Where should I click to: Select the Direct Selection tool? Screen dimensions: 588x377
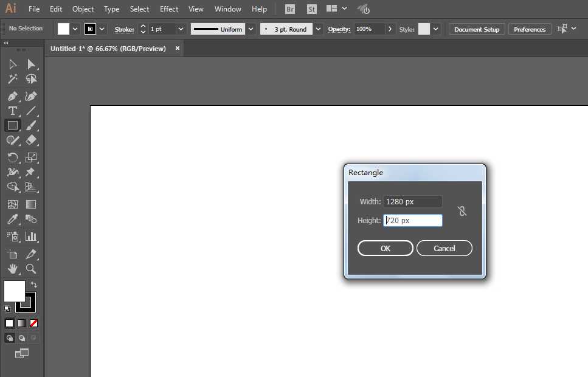(x=31, y=64)
